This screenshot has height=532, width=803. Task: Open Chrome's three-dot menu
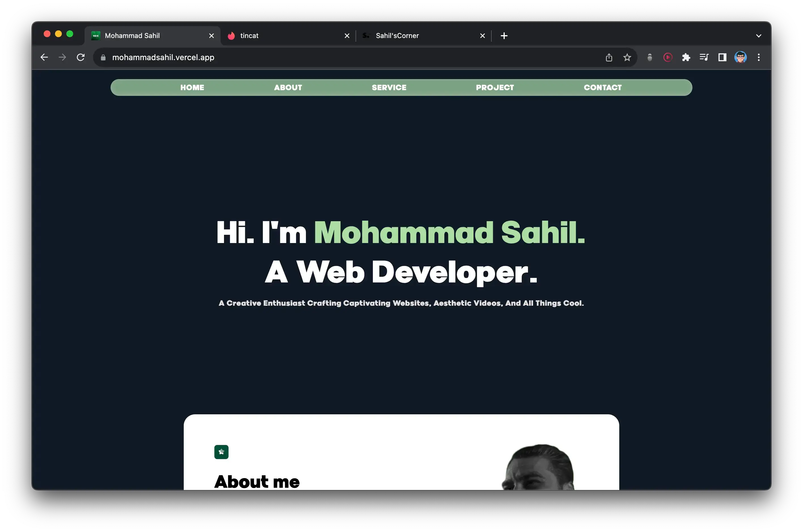(759, 57)
